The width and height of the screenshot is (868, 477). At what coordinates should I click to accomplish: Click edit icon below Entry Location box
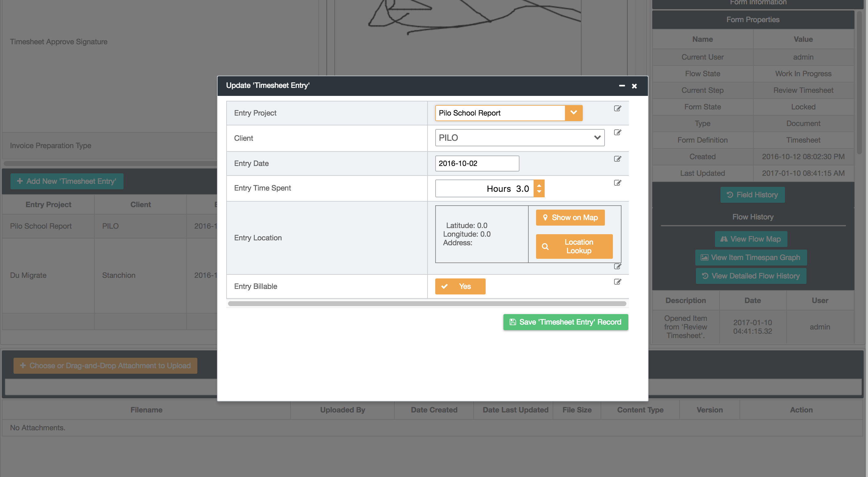tap(617, 266)
